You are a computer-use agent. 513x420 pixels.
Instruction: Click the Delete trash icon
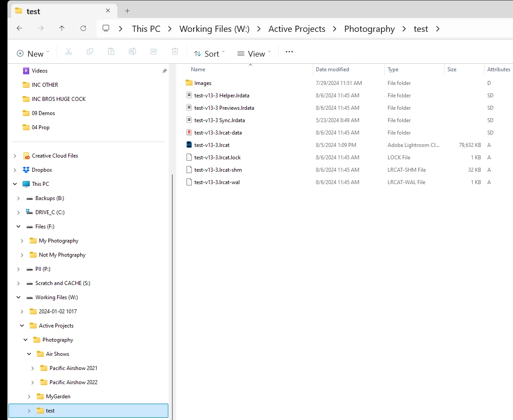pyautogui.click(x=175, y=52)
